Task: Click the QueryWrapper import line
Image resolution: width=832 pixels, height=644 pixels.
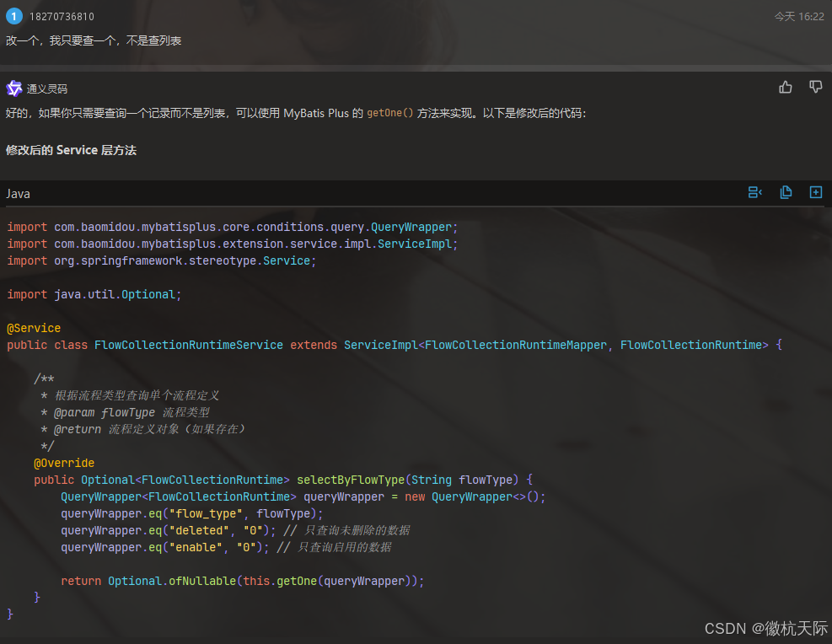Action: coord(232,227)
